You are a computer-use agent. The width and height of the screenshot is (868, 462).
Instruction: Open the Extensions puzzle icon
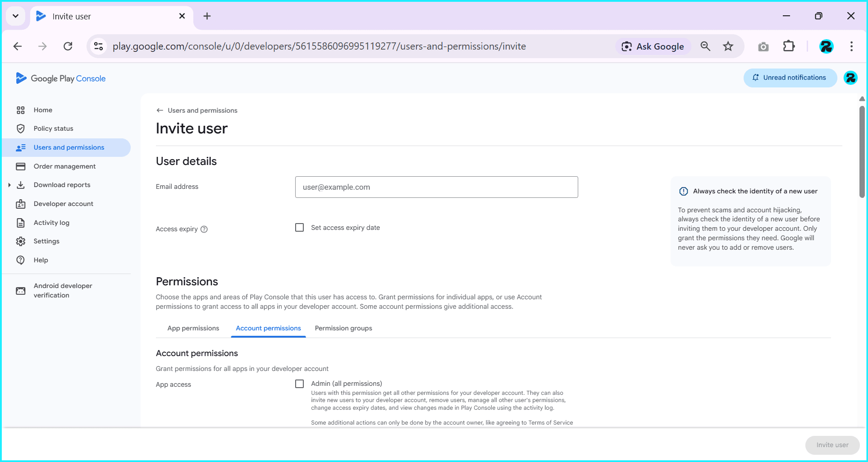coord(789,46)
